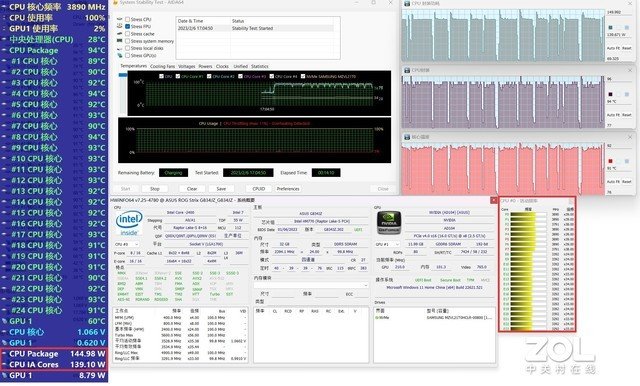Uncheck the Stress FPU checkbox

pos(128,26)
